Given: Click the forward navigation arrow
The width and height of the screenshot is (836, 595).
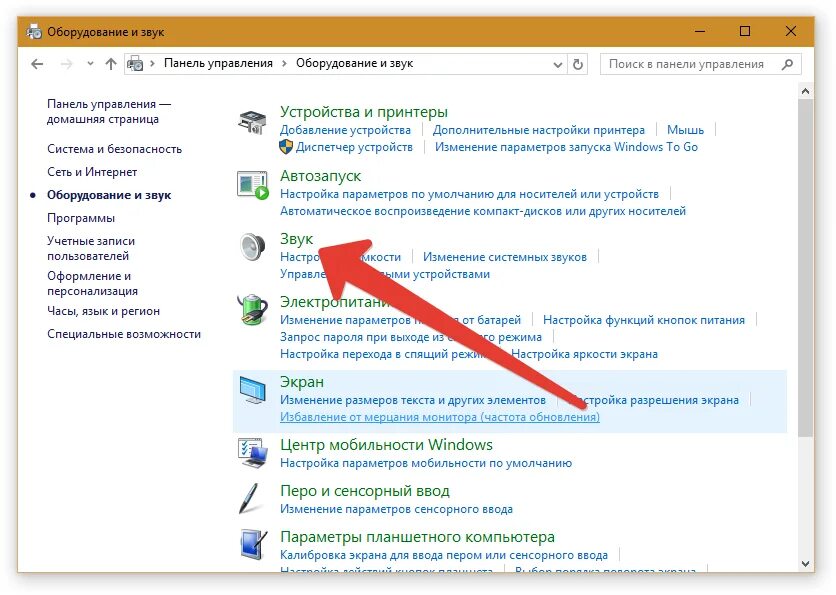Looking at the screenshot, I should click(67, 65).
